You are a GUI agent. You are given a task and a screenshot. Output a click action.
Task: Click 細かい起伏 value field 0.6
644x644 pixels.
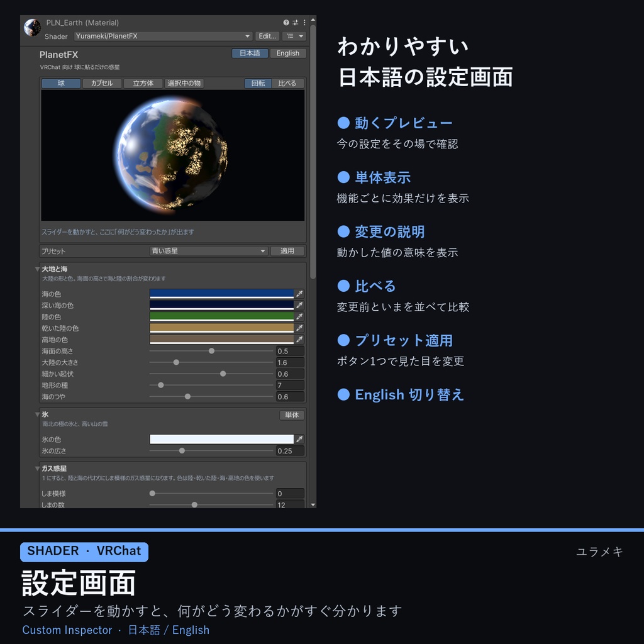(x=290, y=374)
